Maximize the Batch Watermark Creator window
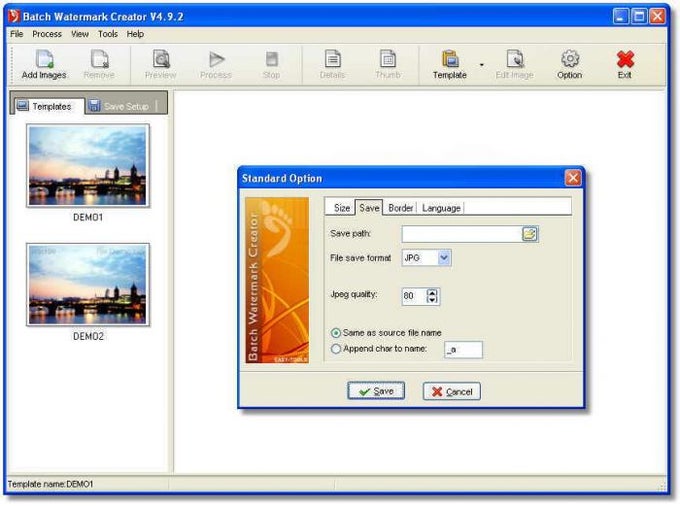Screen dimensions: 680x506 (639, 17)
